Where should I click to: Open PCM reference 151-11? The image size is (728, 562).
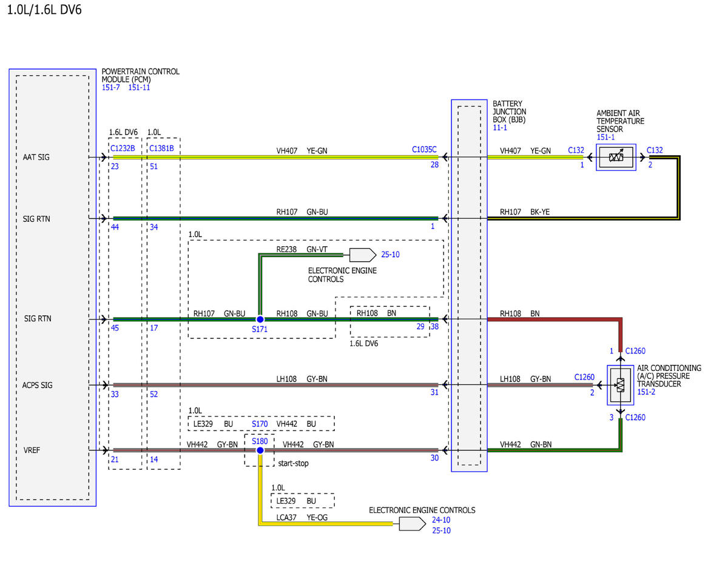(140, 87)
